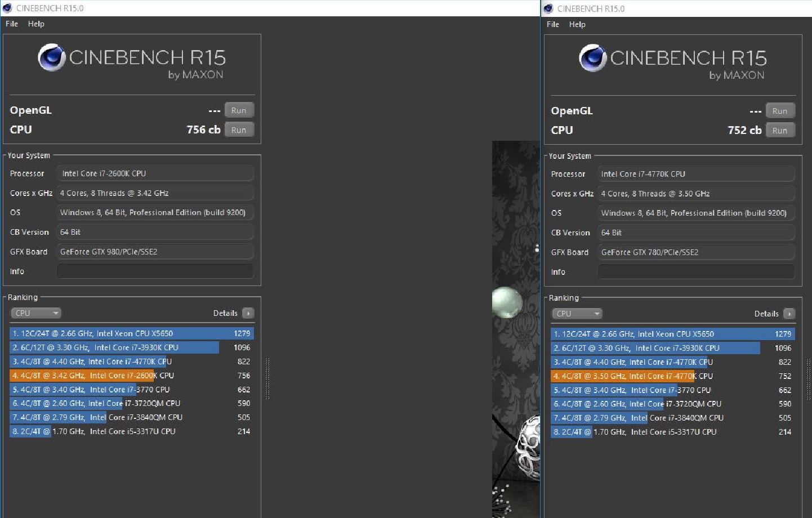
Task: Open the File menu in the left window
Action: 12,24
